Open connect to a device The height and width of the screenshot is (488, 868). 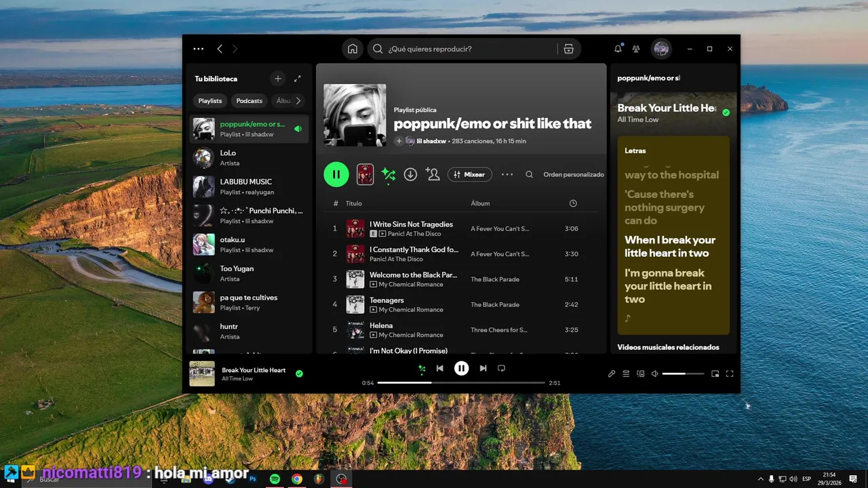pyautogui.click(x=641, y=373)
